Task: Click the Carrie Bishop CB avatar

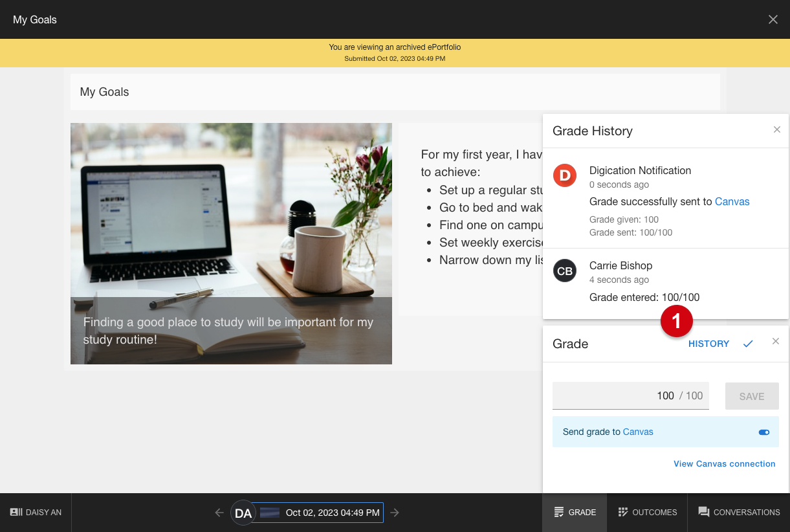Action: 565,271
